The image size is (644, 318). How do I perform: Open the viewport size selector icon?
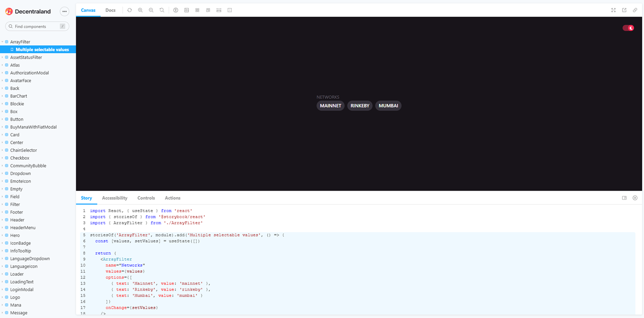tap(208, 10)
